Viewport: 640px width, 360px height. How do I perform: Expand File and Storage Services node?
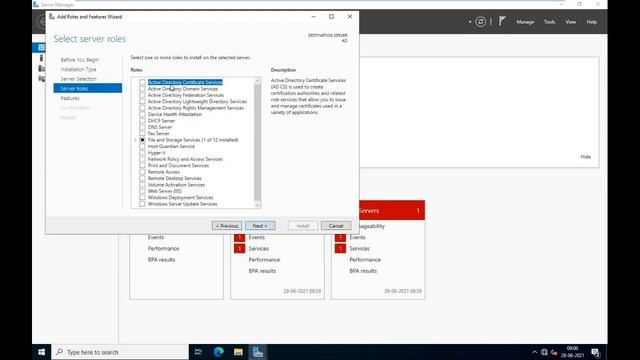pos(136,140)
